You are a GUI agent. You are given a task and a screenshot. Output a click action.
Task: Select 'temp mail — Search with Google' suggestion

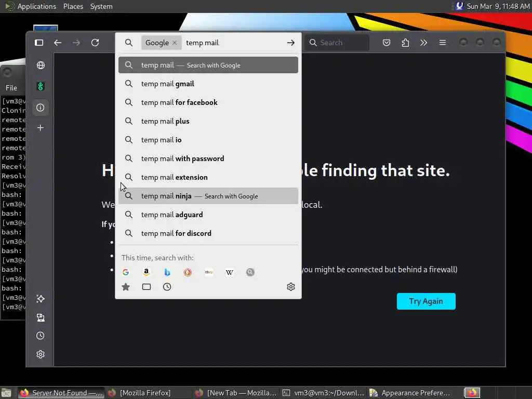pos(208,65)
